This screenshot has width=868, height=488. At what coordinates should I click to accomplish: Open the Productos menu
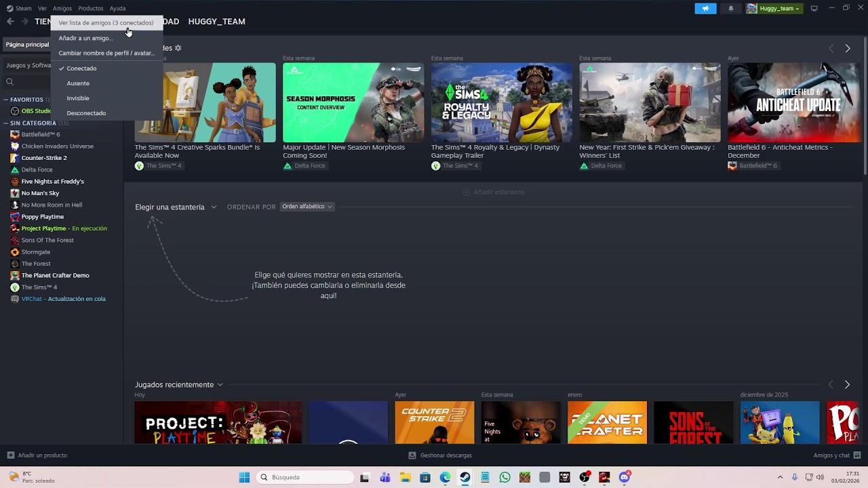point(91,8)
